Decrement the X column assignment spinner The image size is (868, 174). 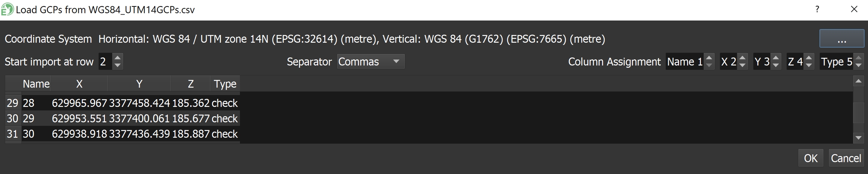tap(742, 65)
